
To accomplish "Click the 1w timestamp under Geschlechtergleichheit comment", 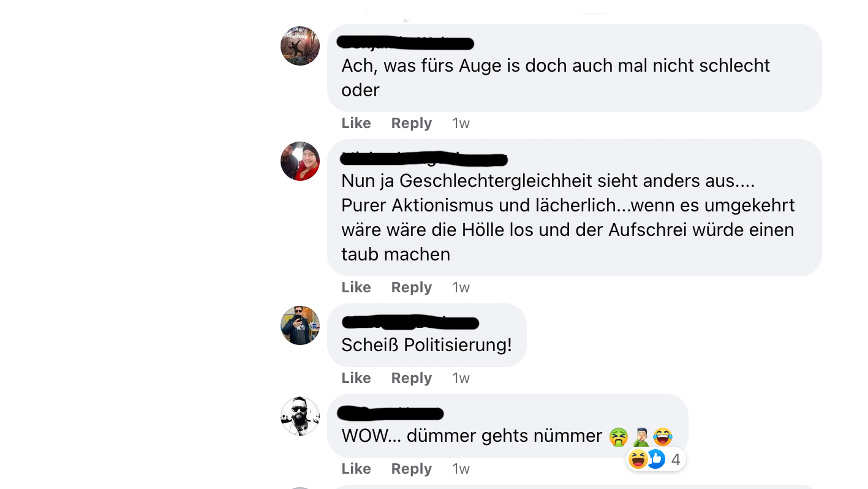I will (x=461, y=287).
